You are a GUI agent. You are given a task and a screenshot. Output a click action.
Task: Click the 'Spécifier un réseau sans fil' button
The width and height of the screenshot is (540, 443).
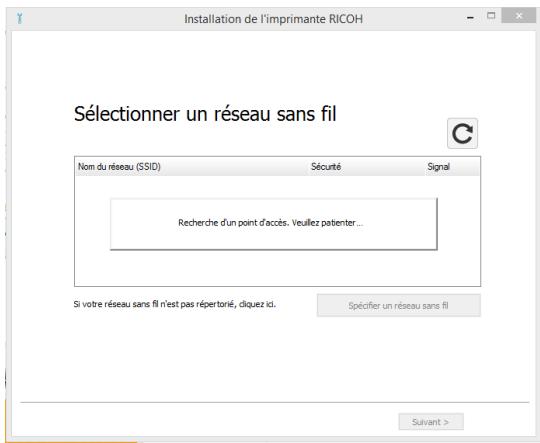tap(398, 305)
